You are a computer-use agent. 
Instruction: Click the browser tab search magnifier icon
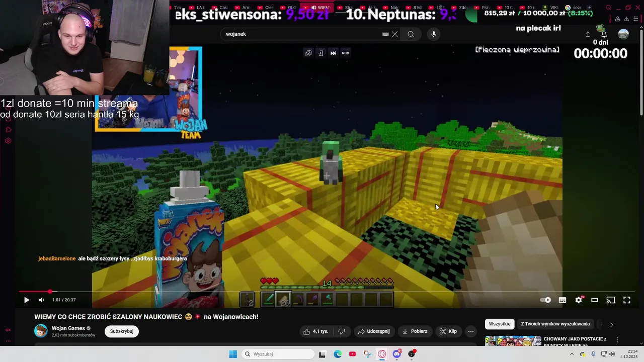609,8
